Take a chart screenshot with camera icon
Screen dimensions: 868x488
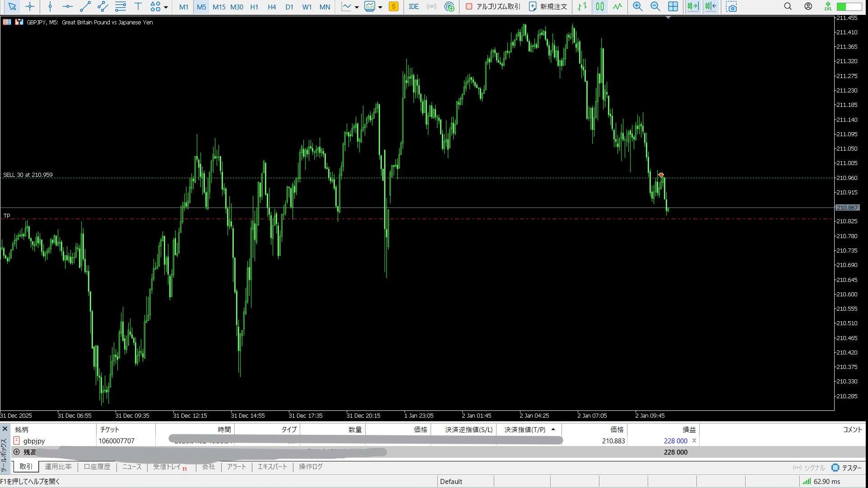[731, 7]
